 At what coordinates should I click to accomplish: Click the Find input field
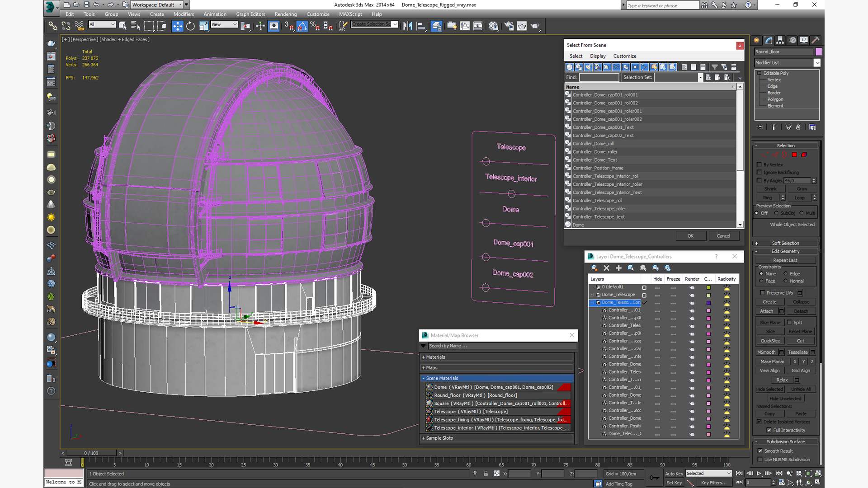click(599, 77)
